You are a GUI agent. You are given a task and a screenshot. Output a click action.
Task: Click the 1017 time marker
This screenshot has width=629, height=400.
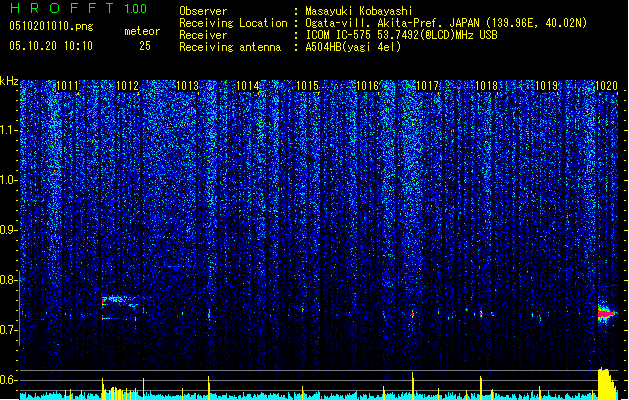tap(428, 85)
